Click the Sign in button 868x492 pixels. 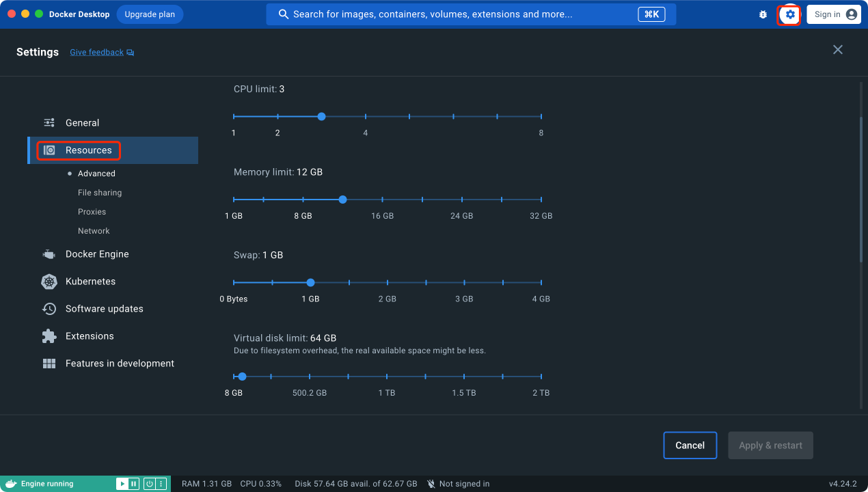(833, 14)
